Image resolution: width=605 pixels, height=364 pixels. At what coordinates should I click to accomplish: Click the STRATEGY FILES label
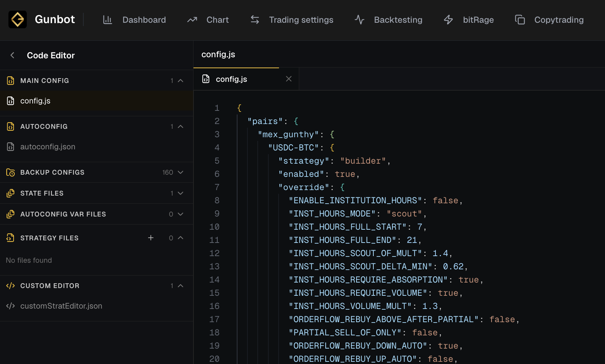(x=49, y=238)
